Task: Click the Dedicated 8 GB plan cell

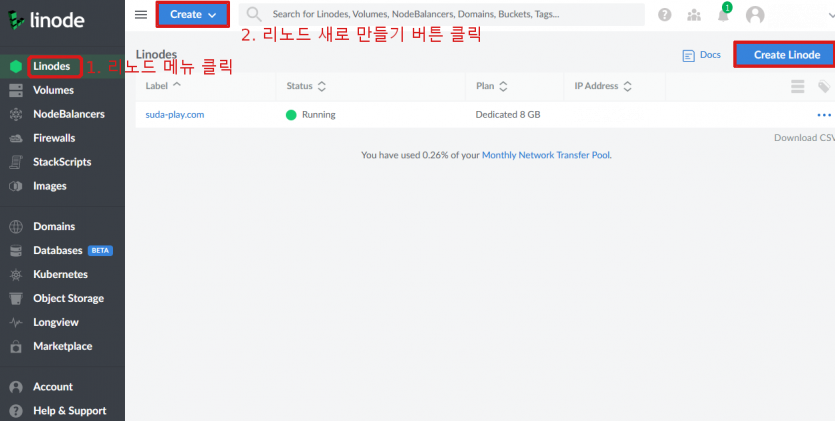Action: (x=507, y=115)
